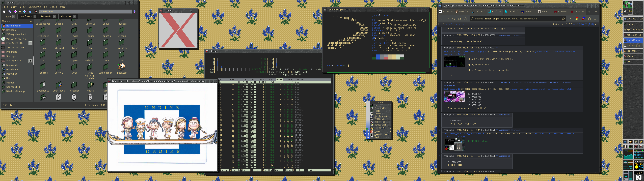Click the 4chan X wrench settings icon

[x=589, y=24]
